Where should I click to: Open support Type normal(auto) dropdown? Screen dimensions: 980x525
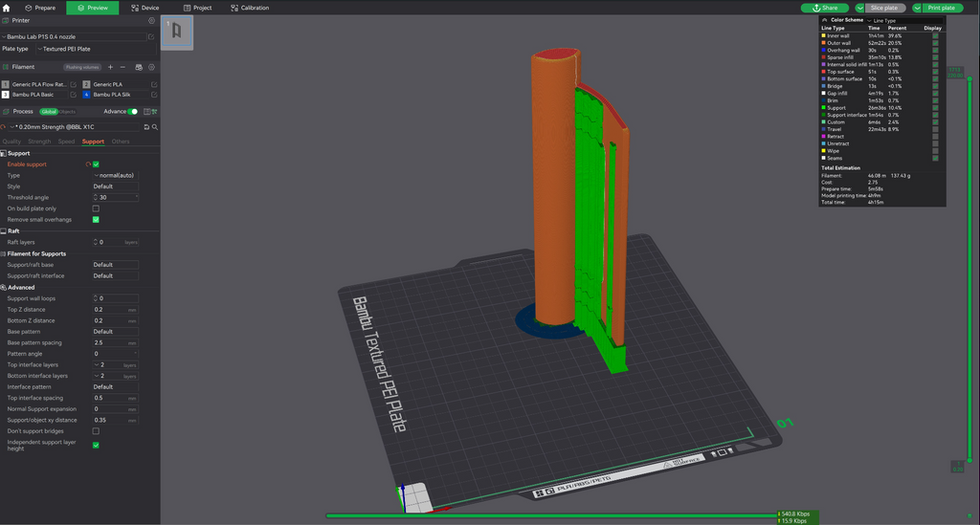(116, 175)
